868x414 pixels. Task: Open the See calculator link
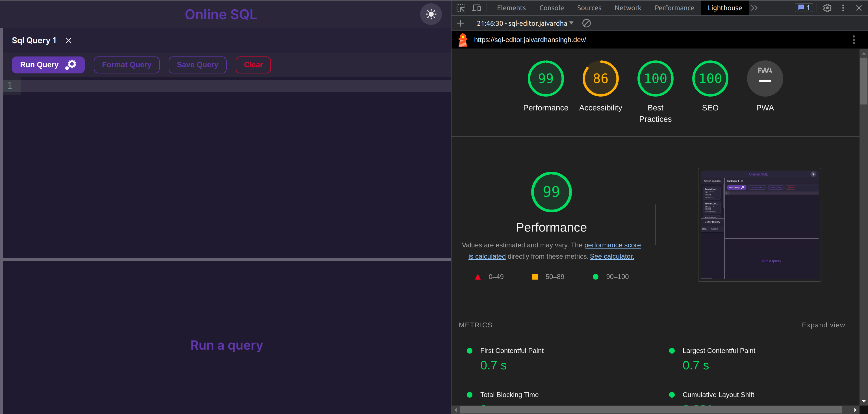pos(612,256)
